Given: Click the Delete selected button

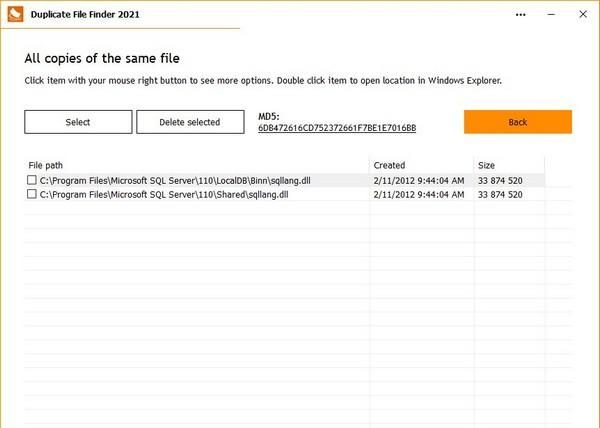Looking at the screenshot, I should point(190,122).
